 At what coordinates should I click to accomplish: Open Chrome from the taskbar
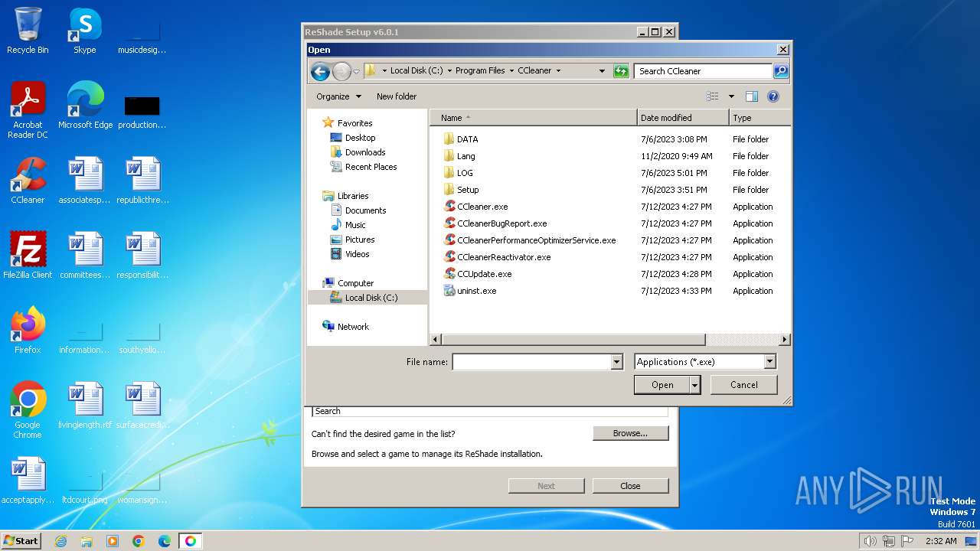coord(139,541)
